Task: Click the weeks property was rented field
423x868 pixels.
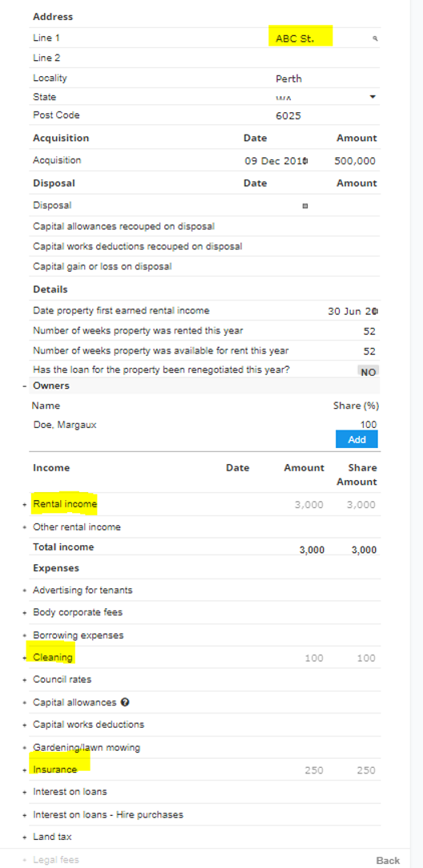Action: pyautogui.click(x=354, y=332)
